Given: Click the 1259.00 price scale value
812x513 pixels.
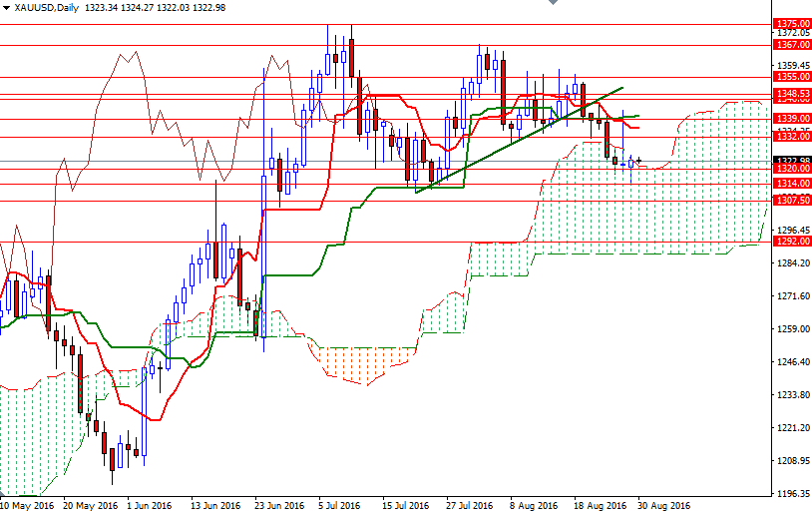Looking at the screenshot, I should click(793, 329).
